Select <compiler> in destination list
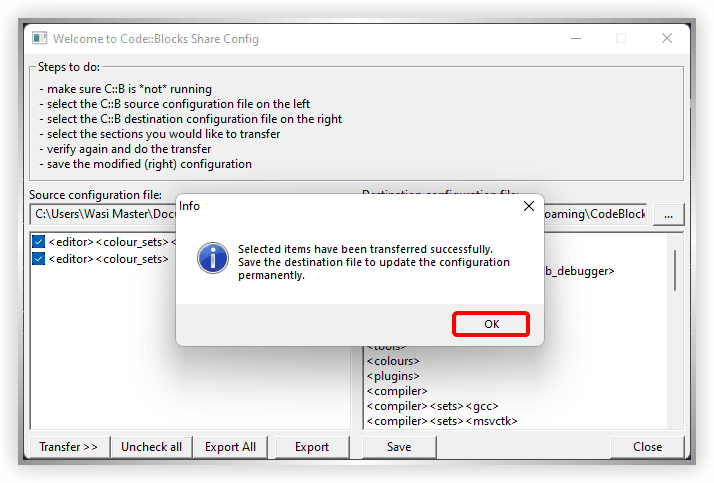 click(397, 391)
